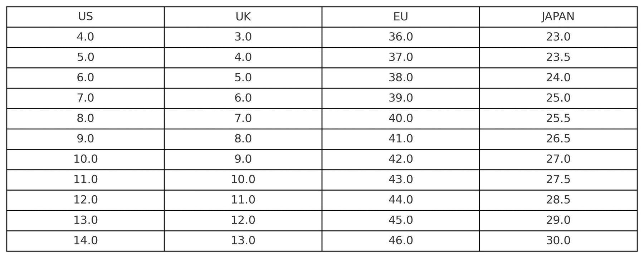Click the EU 46.0 cell
Screen dimensions: 644x258
pos(401,241)
